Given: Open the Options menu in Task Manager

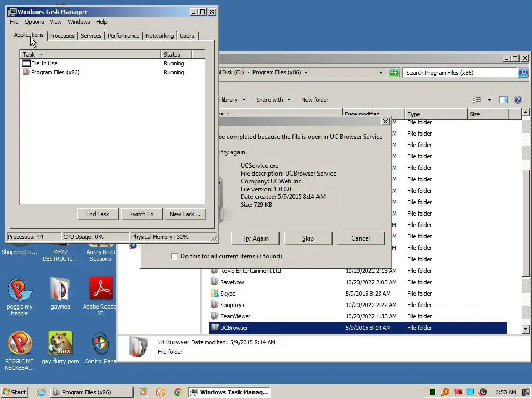Looking at the screenshot, I should [34, 22].
